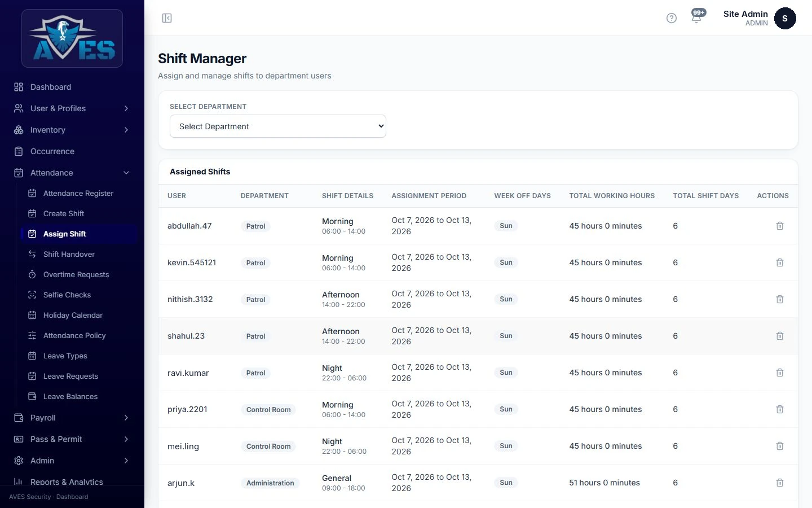Expand the Inventory submenu chevron
The height and width of the screenshot is (508, 812).
[x=126, y=130]
